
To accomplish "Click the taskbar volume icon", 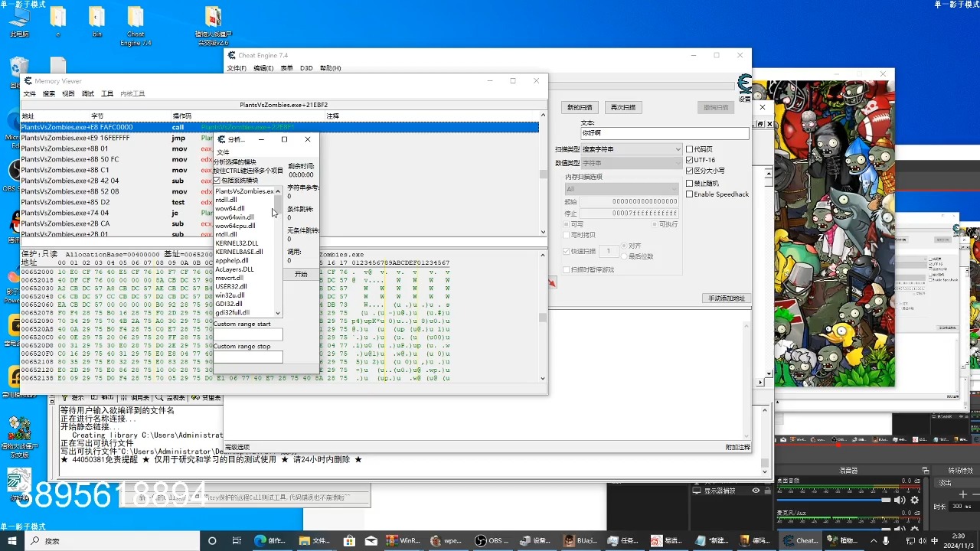I will tap(923, 540).
